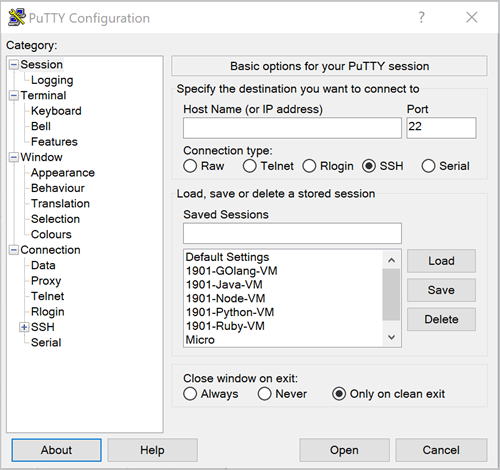Open the Behaviour settings category

coord(58,188)
